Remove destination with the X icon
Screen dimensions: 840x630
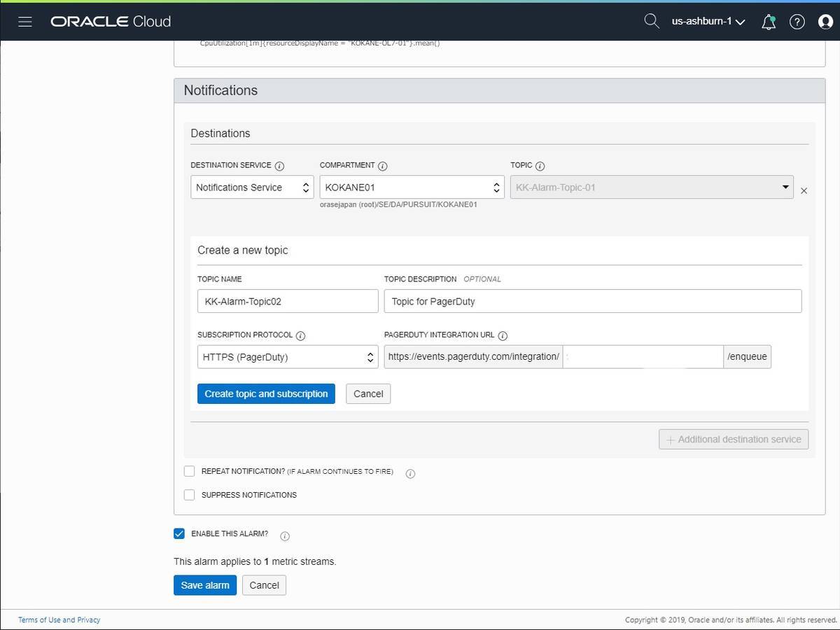click(804, 190)
